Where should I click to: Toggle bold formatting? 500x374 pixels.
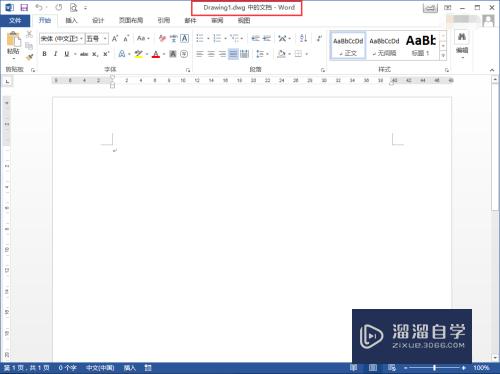coord(44,54)
